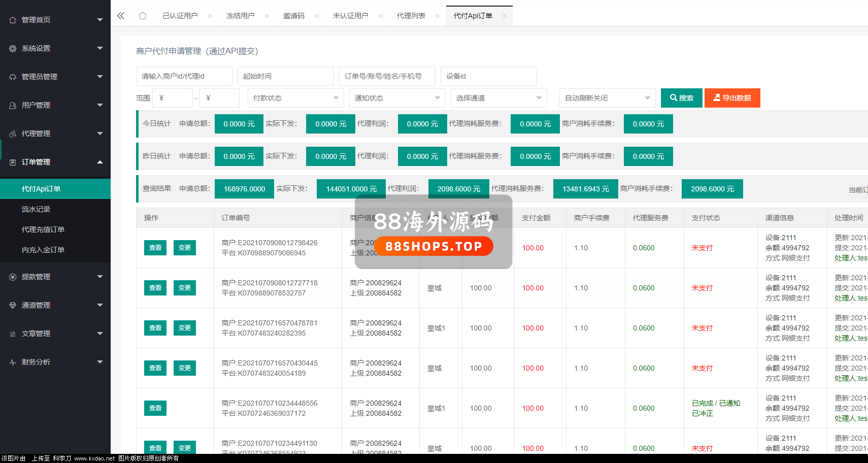This screenshot has height=463, width=868.
Task: Click the 搜索 search button
Action: [x=681, y=98]
